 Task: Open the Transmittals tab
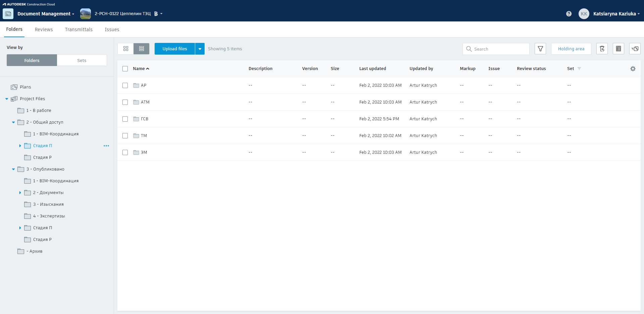click(79, 29)
